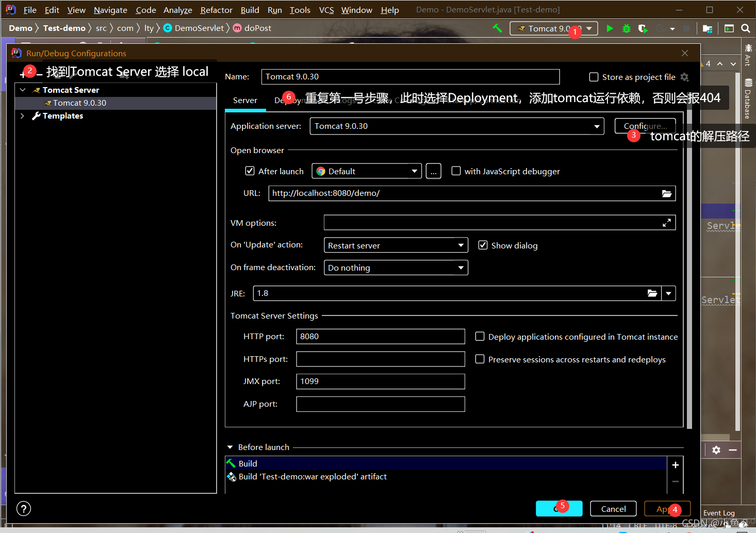The width and height of the screenshot is (756, 533).
Task: Click the green hammer Build Project icon
Action: point(497,28)
